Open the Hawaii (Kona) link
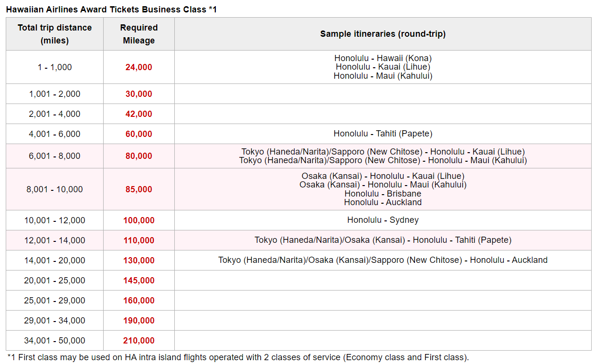 pyautogui.click(x=404, y=57)
